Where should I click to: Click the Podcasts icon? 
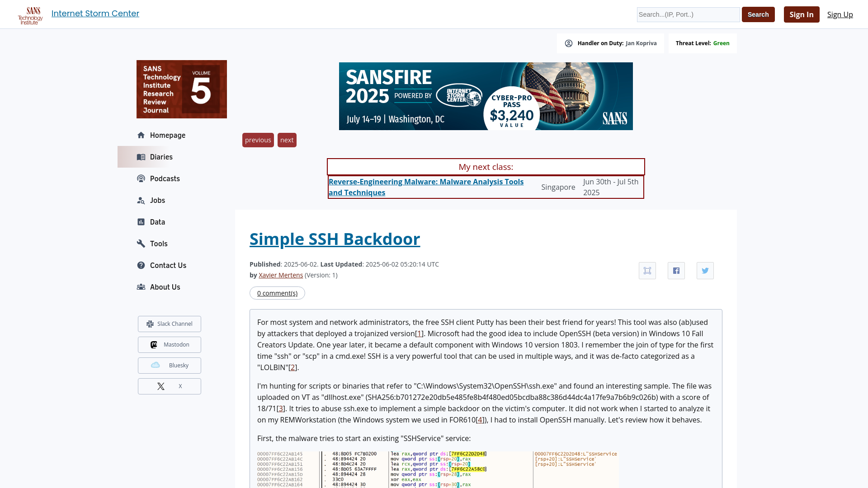tap(141, 178)
